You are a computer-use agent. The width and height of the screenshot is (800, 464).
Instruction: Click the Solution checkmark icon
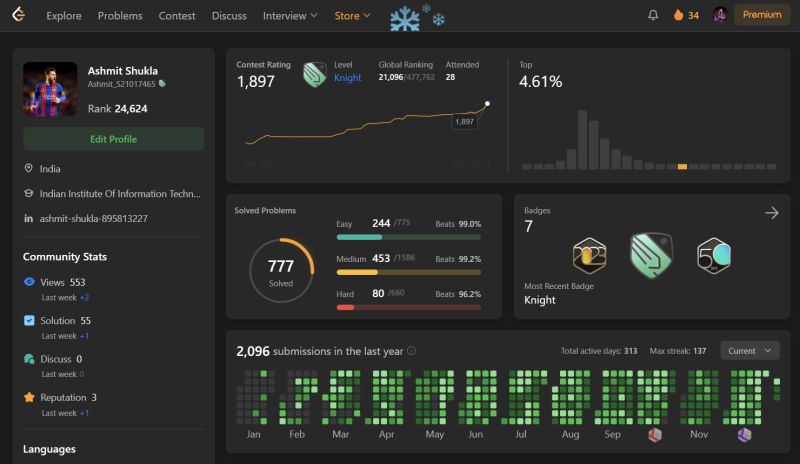pyautogui.click(x=29, y=320)
